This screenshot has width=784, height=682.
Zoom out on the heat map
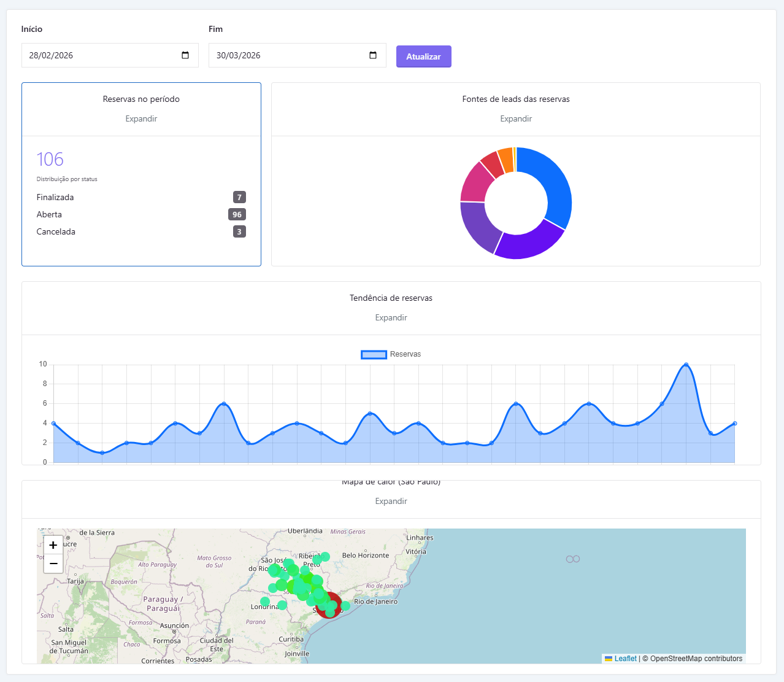pos(53,564)
